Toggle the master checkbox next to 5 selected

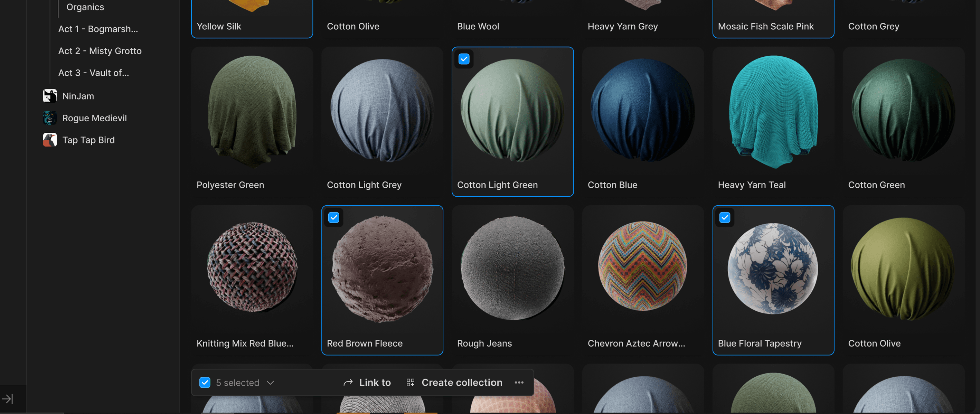click(205, 383)
